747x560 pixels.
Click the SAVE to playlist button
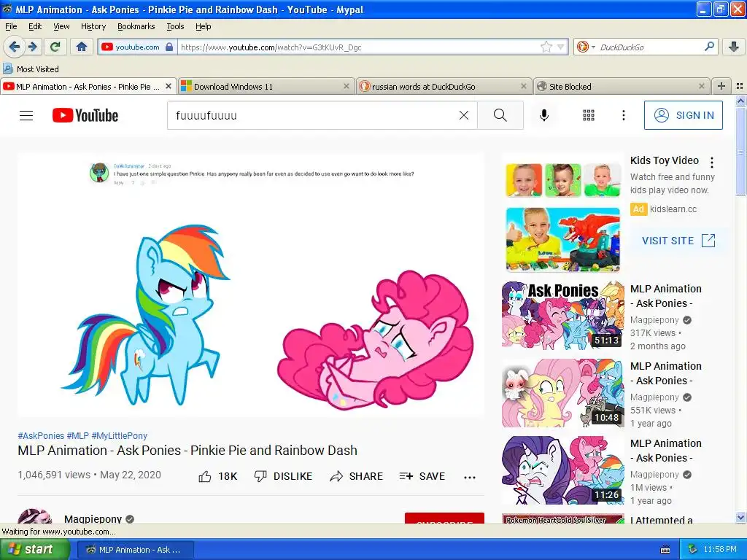click(422, 476)
